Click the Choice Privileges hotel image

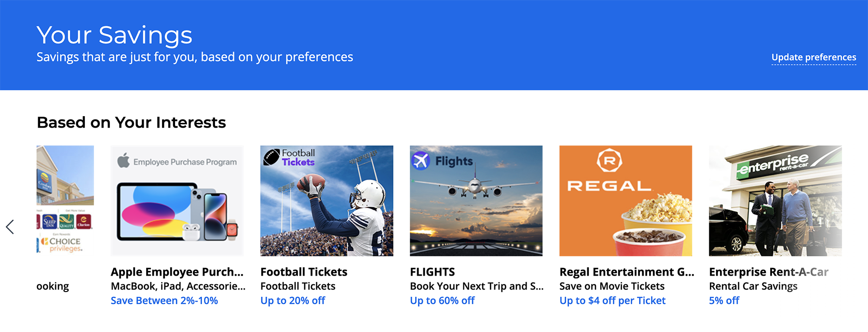65,199
